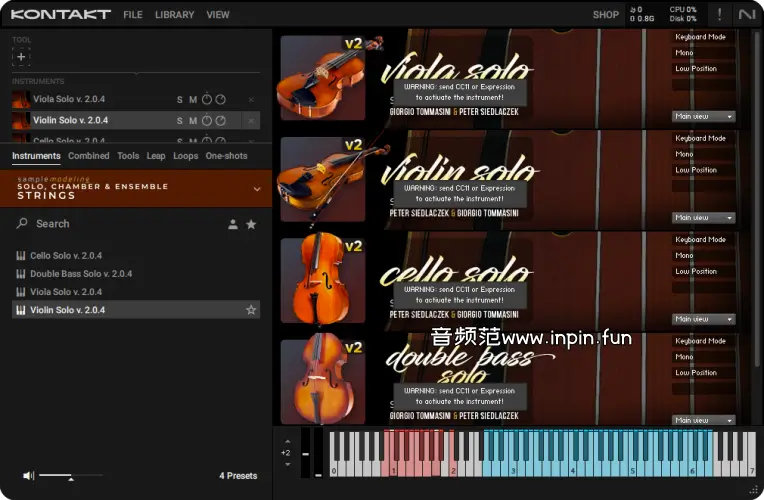Solo the Viola Solo v. 2.0.4 instrument

[180, 99]
